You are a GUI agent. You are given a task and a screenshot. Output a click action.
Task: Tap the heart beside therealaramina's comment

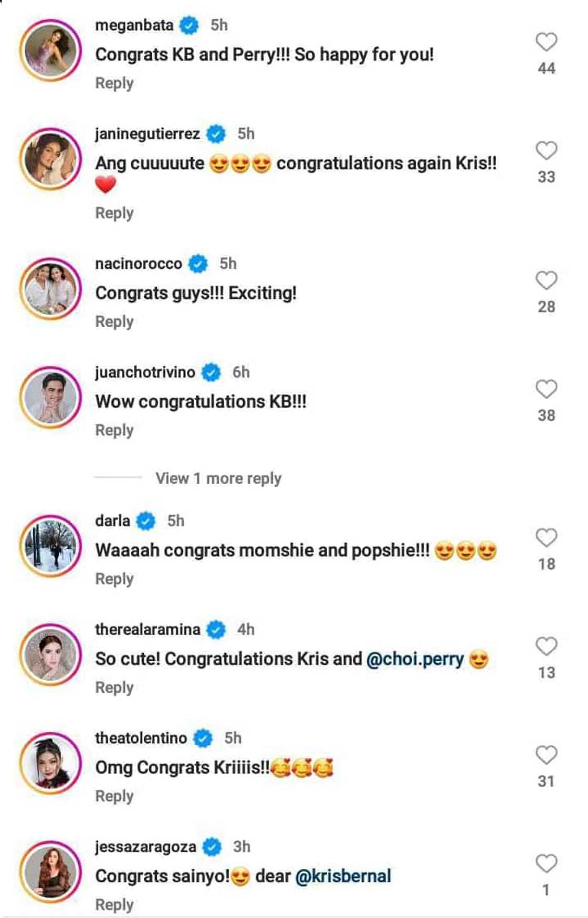point(546,646)
